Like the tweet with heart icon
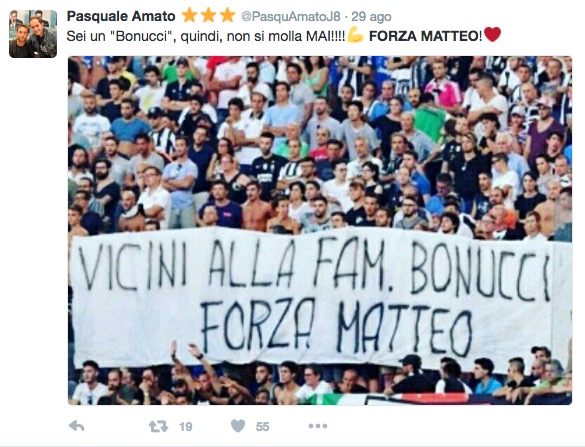Image resolution: width=585 pixels, height=447 pixels. tap(238, 426)
